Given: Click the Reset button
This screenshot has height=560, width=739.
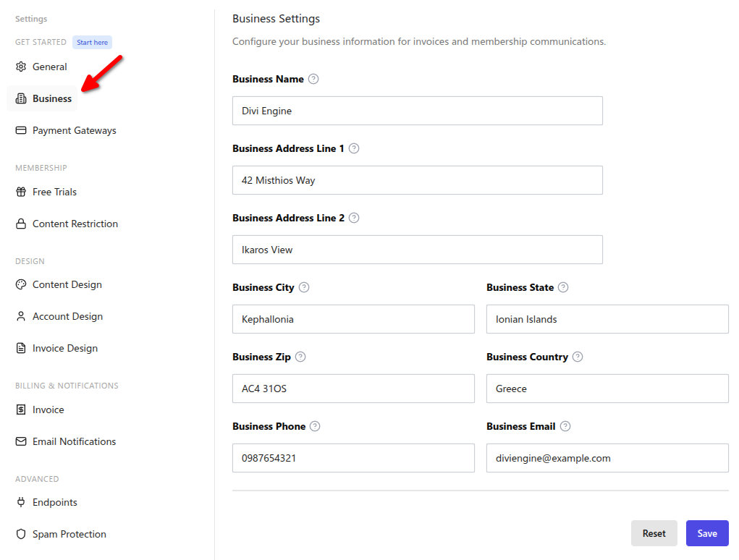Looking at the screenshot, I should (x=654, y=534).
